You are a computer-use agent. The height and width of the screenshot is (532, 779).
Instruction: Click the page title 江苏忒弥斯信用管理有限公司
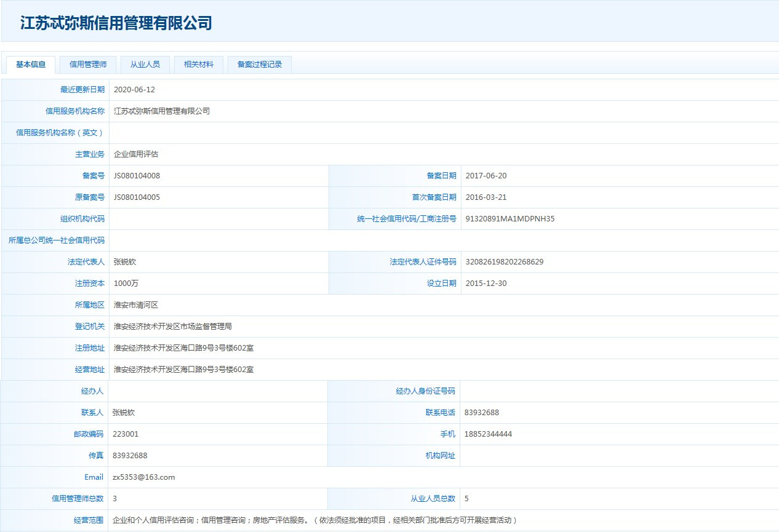pyautogui.click(x=116, y=23)
